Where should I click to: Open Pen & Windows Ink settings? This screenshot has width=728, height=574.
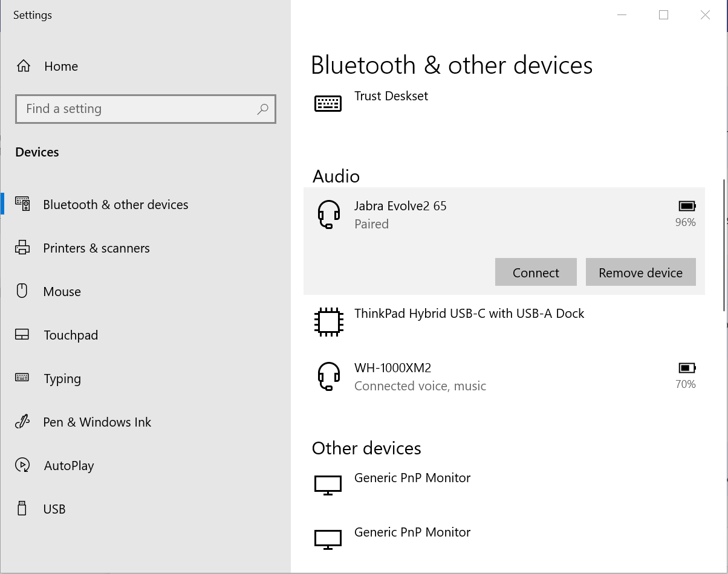(x=97, y=422)
